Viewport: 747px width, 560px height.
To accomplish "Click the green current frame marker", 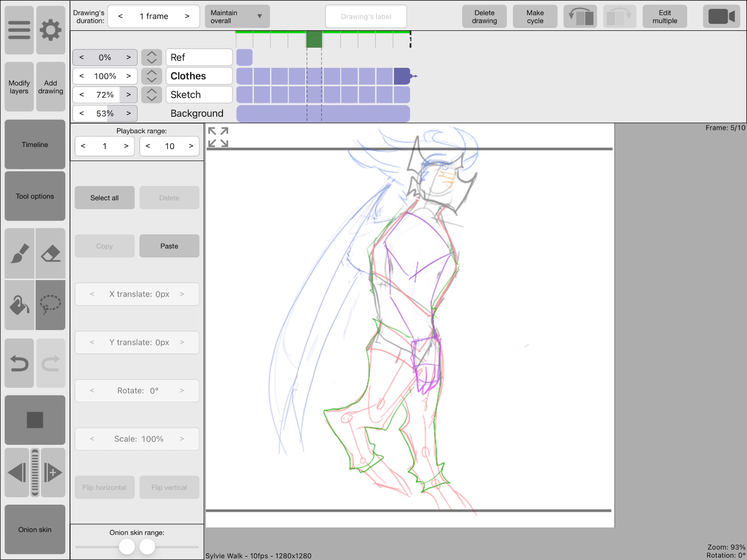I will point(314,39).
